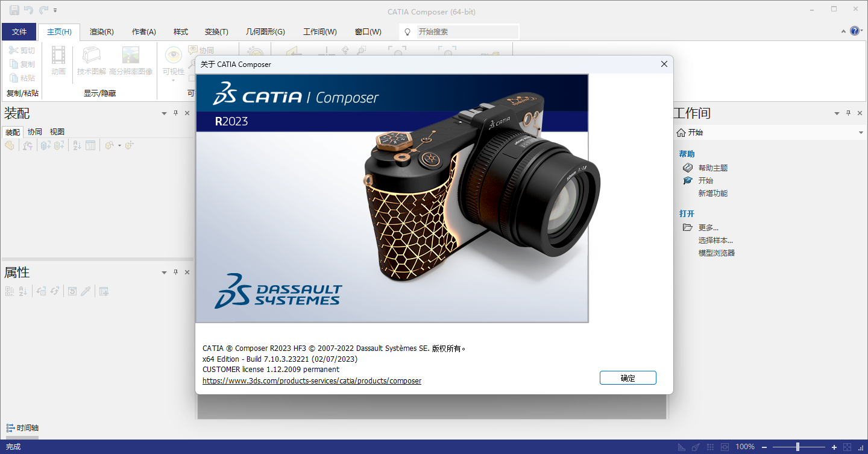868x454 pixels.
Task: Click the cube magnifier search icon in 装配 toolbar
Action: click(109, 145)
